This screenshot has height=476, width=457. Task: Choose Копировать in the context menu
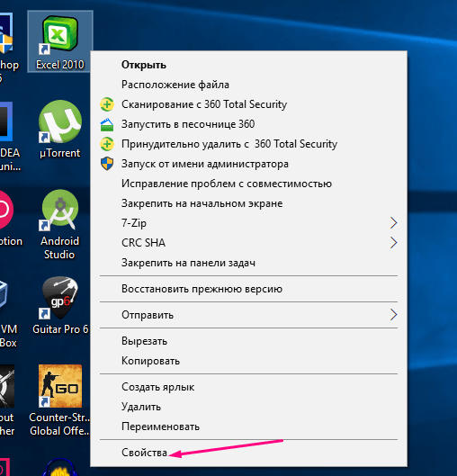click(248, 361)
